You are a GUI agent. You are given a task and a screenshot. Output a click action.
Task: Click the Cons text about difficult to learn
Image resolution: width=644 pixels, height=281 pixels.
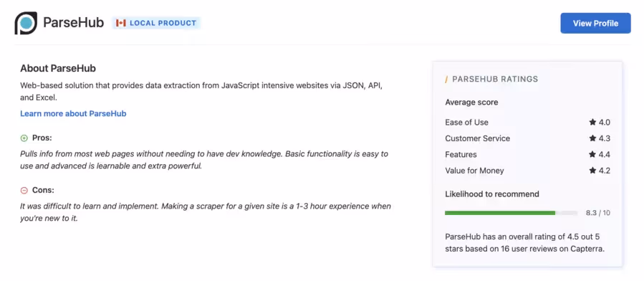[206, 212]
